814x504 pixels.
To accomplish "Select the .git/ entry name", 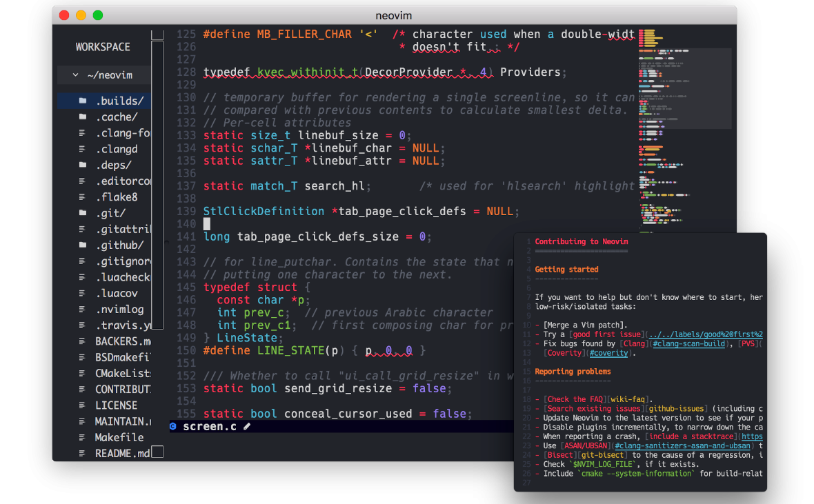I will [110, 213].
